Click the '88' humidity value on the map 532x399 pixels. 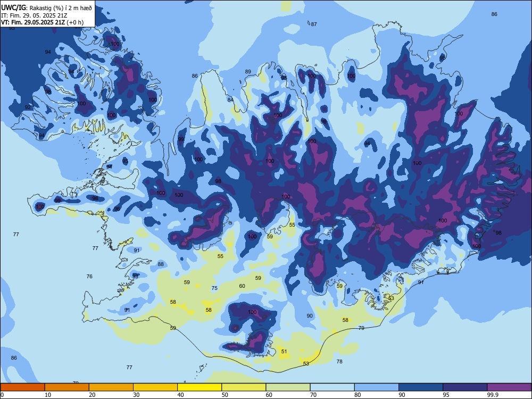(161, 264)
